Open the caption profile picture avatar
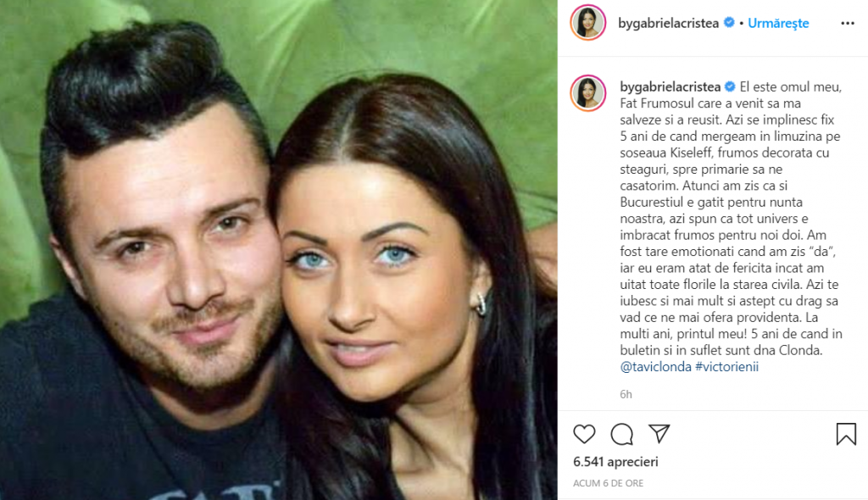The width and height of the screenshot is (868, 500). click(588, 93)
